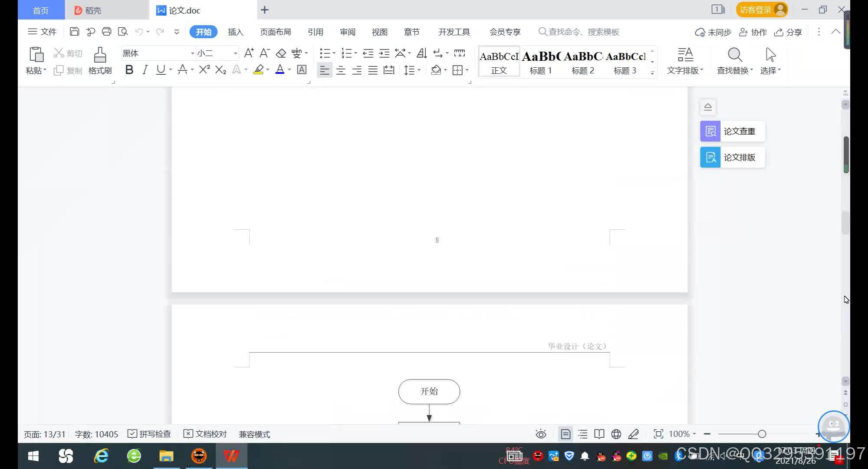
Task: Toggle 拼写检查 spell check
Action: pos(149,434)
